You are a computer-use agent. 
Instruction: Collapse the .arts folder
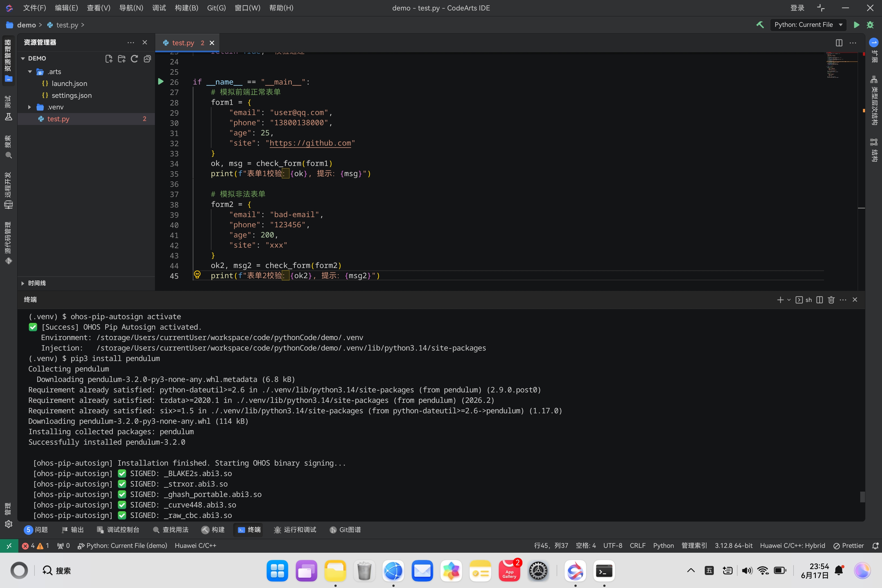pyautogui.click(x=30, y=72)
